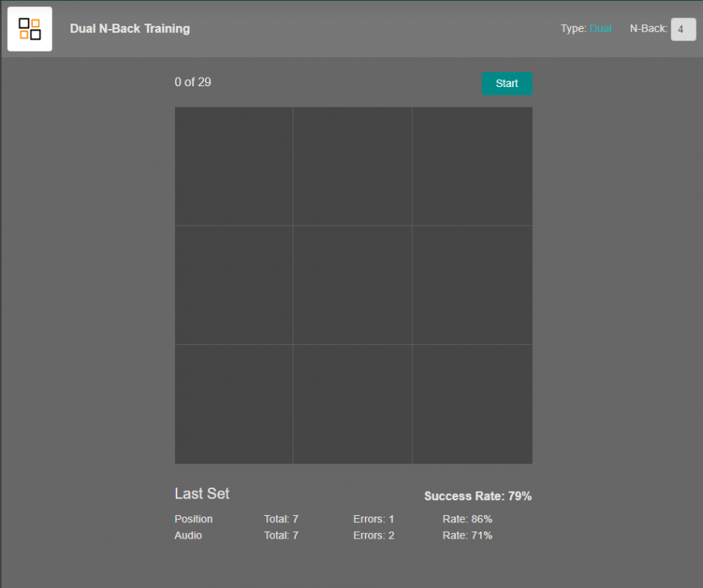Click the Audio Errors: 2 value
Screen dimensions: 703x588
pyautogui.click(x=373, y=535)
